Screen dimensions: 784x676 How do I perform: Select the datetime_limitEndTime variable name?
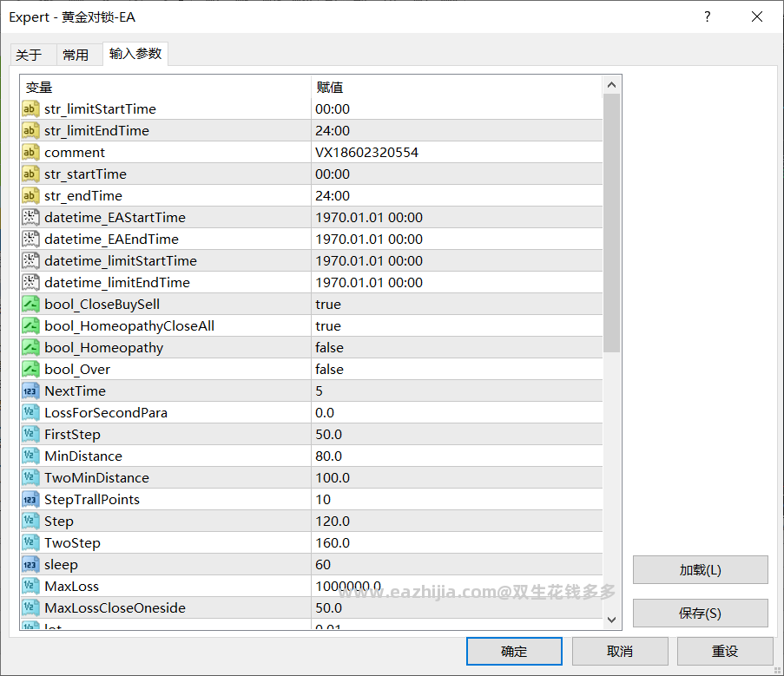[117, 282]
